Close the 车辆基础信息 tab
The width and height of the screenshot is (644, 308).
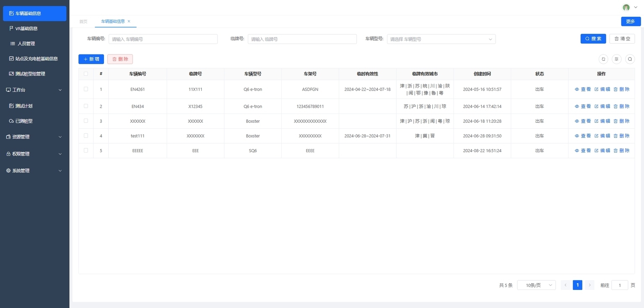(129, 21)
